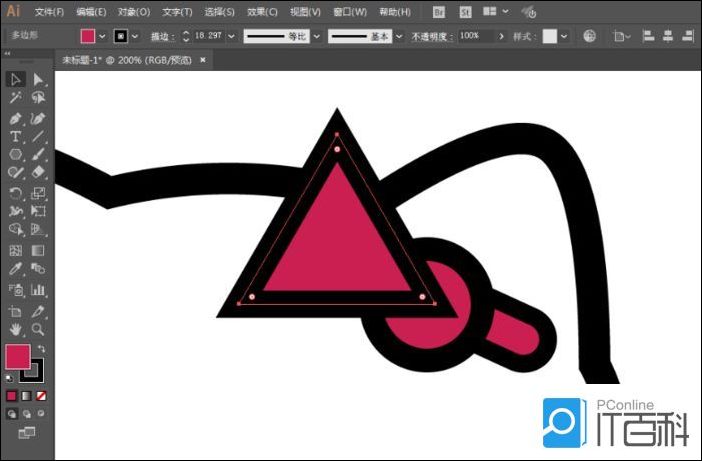This screenshot has height=461, width=702.
Task: Select the Magic Wand tool
Action: coord(16,99)
